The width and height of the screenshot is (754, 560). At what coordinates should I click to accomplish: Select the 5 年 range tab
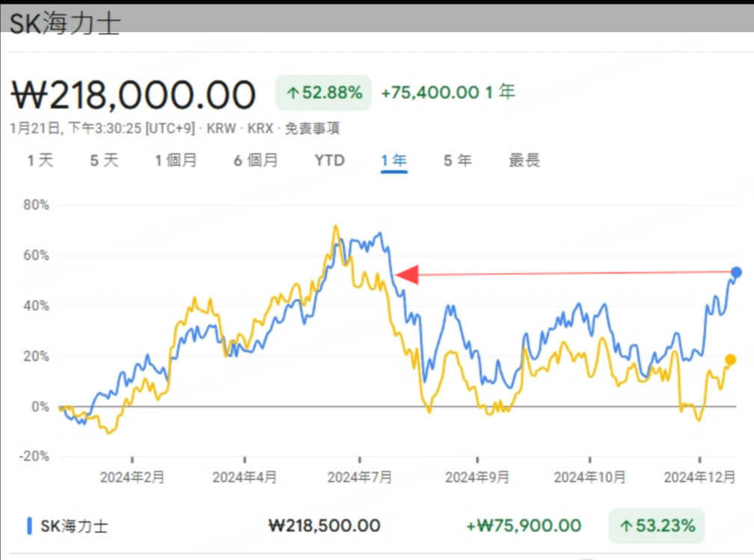coord(457,160)
